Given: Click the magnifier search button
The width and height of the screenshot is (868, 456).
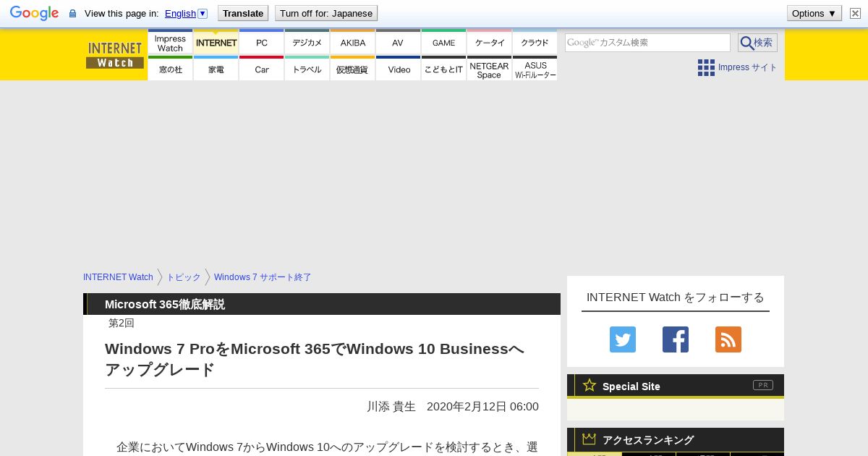Looking at the screenshot, I should (757, 43).
